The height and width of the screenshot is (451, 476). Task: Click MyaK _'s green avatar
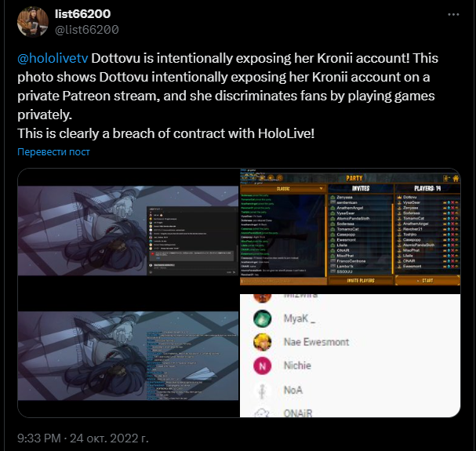click(x=262, y=318)
